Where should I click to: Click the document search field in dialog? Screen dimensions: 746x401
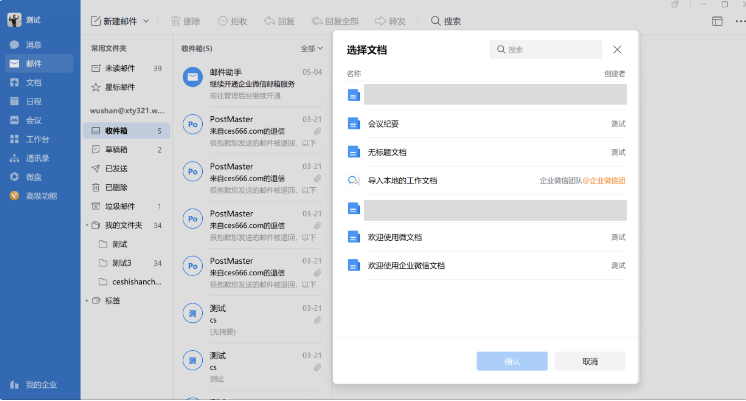click(x=550, y=49)
